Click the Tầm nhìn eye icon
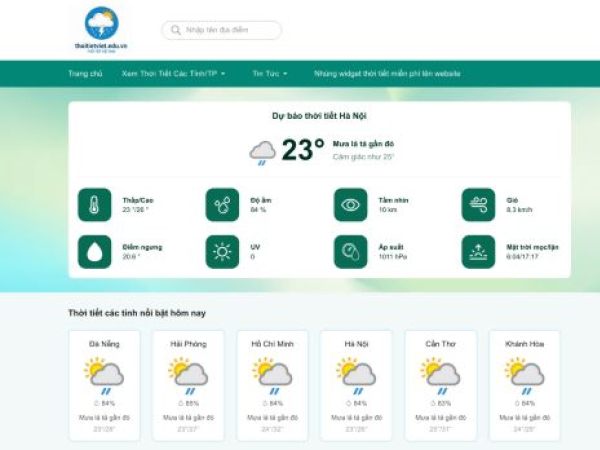 [x=351, y=205]
